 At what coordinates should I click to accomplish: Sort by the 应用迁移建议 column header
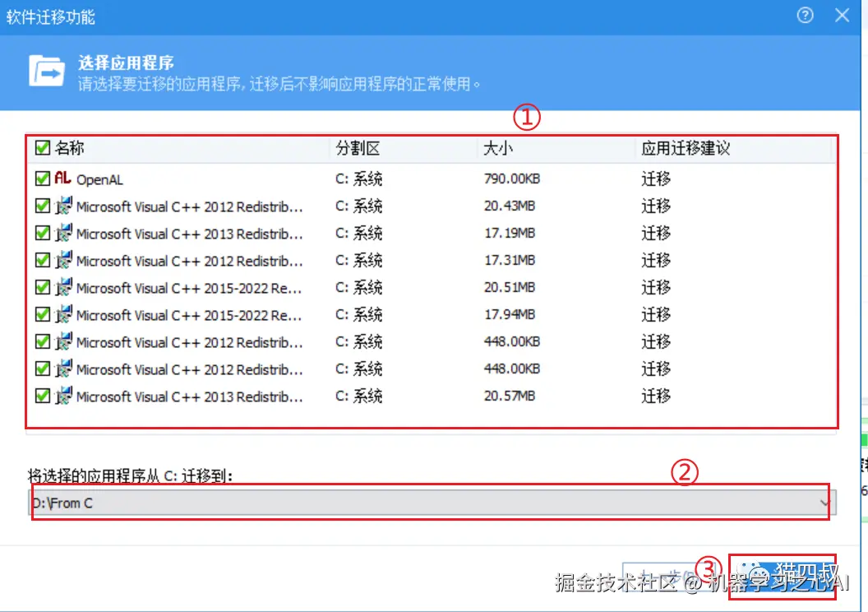(x=686, y=148)
